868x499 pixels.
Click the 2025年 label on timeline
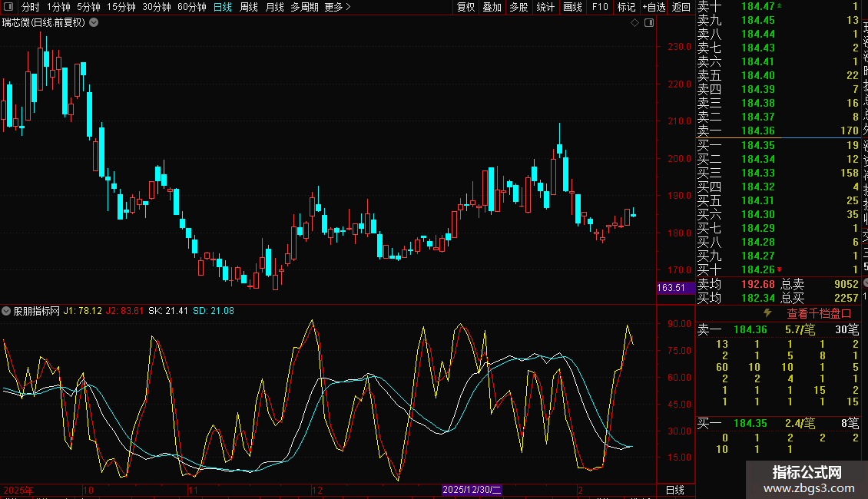tap(18, 490)
